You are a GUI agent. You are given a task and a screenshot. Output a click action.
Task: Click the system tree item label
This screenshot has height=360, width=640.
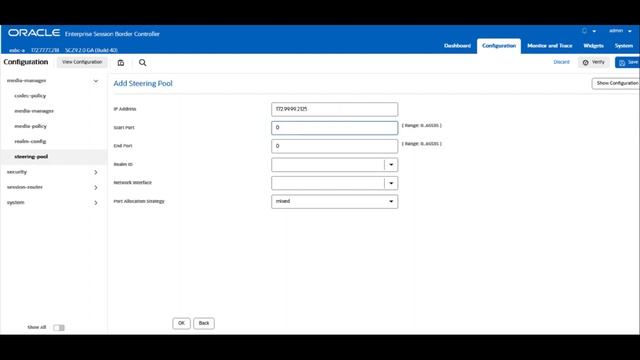[x=16, y=203]
